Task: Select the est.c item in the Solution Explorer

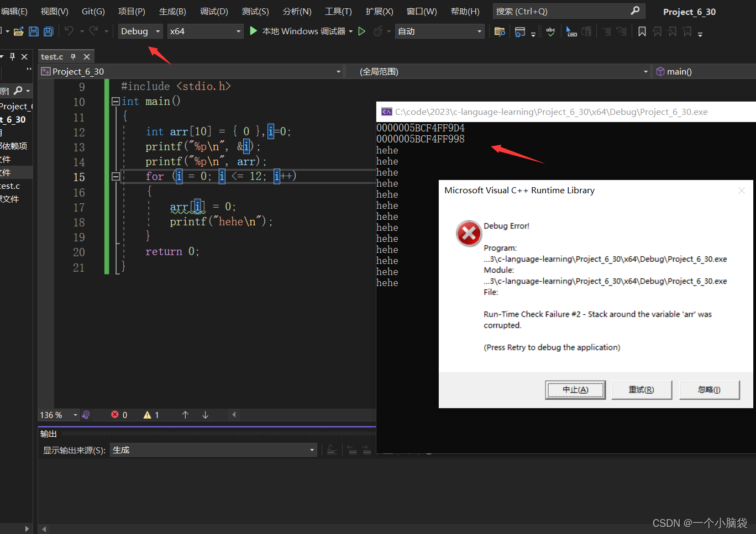Action: (x=11, y=186)
